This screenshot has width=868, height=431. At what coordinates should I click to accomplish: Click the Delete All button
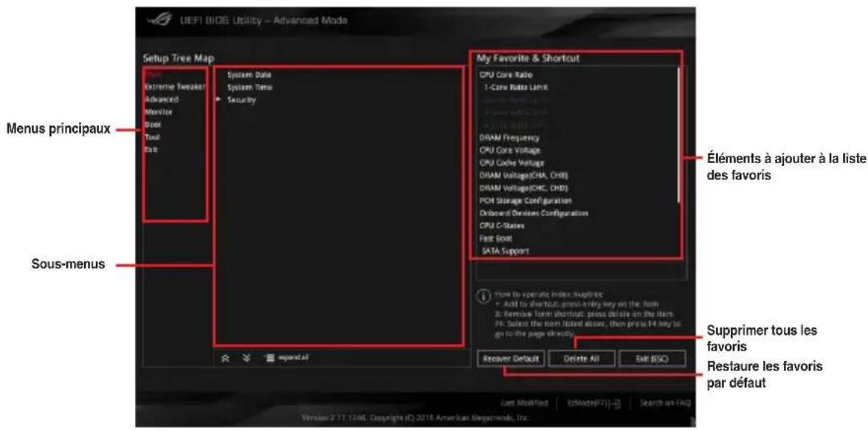[x=582, y=359]
